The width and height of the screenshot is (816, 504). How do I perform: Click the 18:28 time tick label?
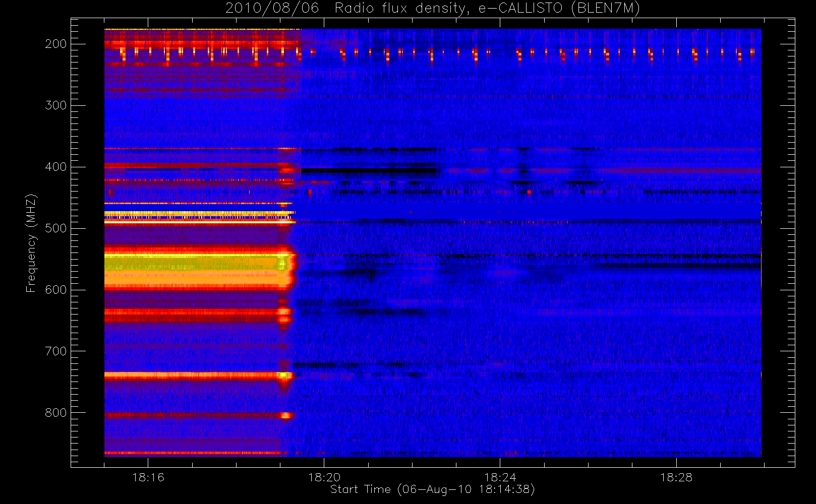[676, 477]
